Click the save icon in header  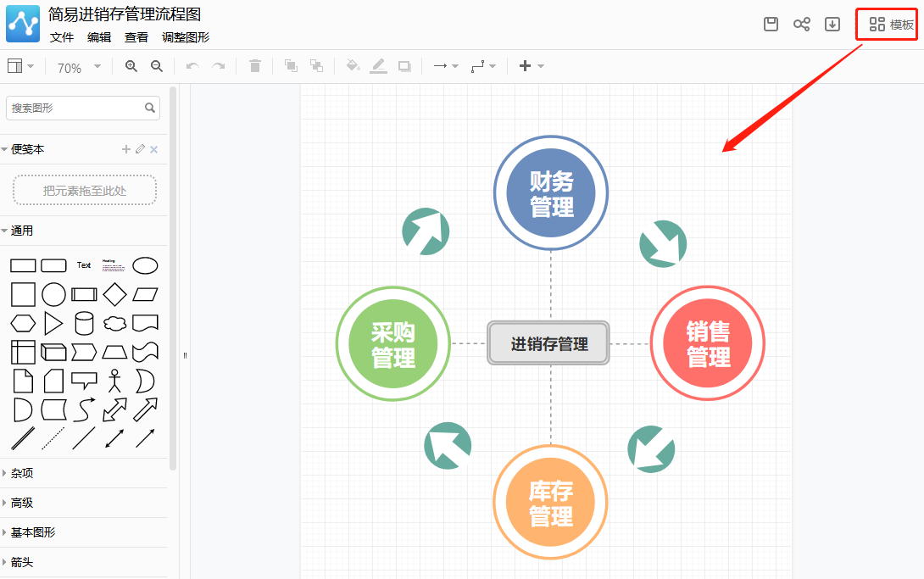point(771,24)
